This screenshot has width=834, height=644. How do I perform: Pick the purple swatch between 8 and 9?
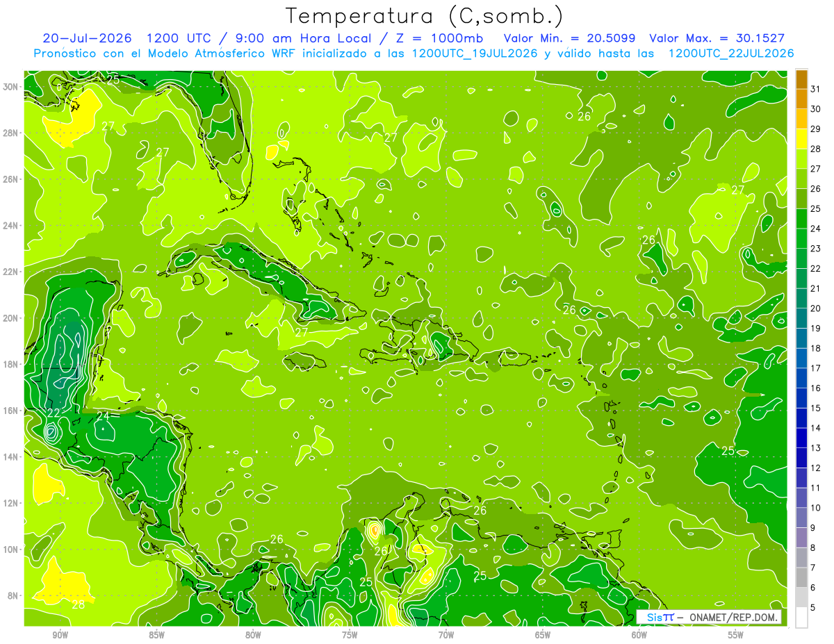pyautogui.click(x=801, y=538)
